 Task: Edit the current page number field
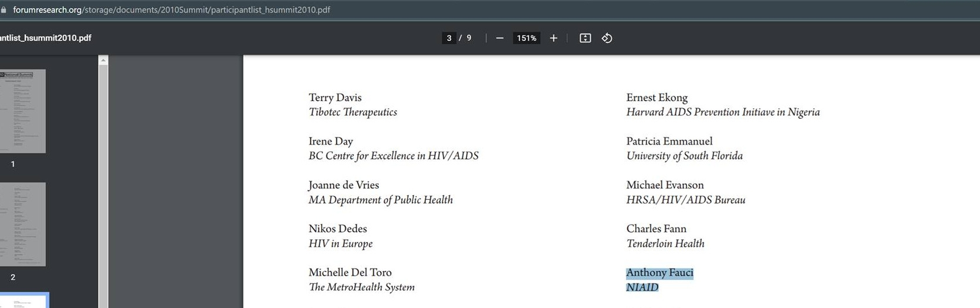tap(449, 38)
